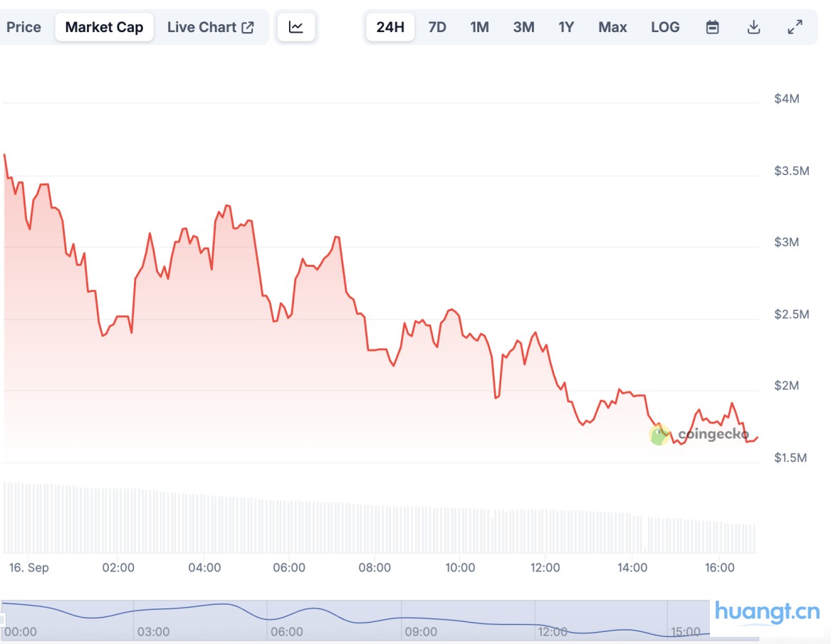The height and width of the screenshot is (644, 831).
Task: Select the Market Cap tab
Action: click(x=104, y=27)
